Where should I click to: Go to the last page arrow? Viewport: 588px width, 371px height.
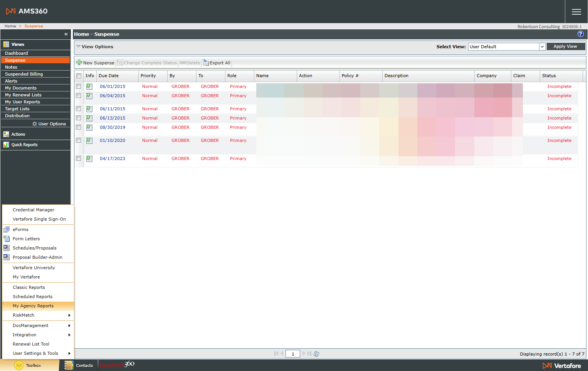click(x=309, y=354)
